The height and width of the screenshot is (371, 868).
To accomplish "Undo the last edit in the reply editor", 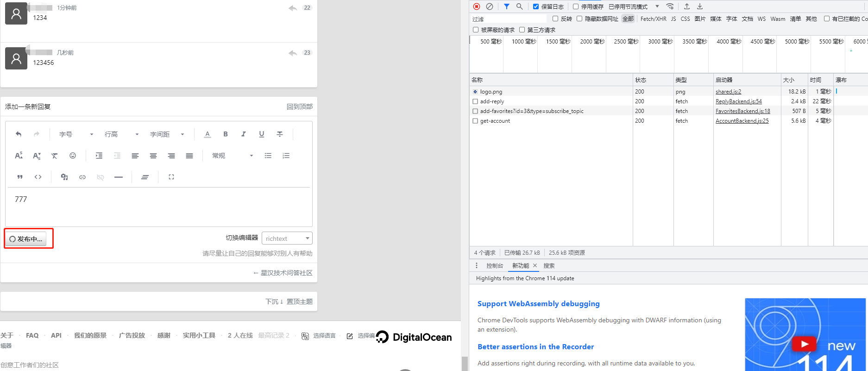I will tap(19, 134).
